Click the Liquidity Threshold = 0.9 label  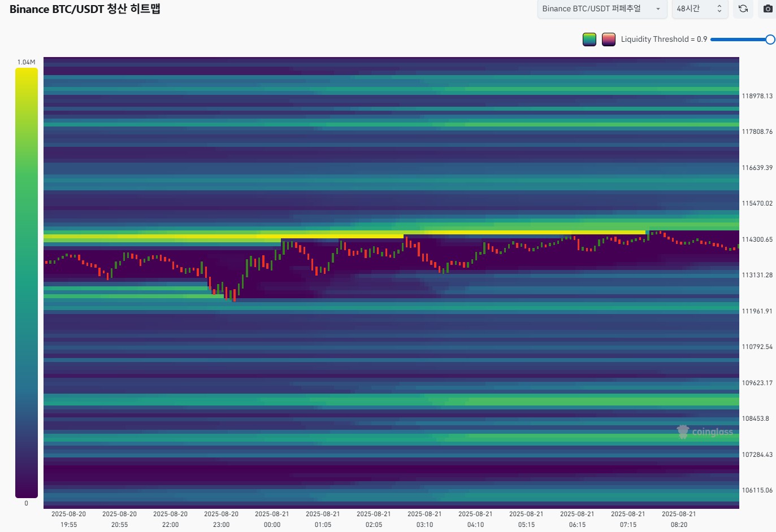(x=664, y=40)
